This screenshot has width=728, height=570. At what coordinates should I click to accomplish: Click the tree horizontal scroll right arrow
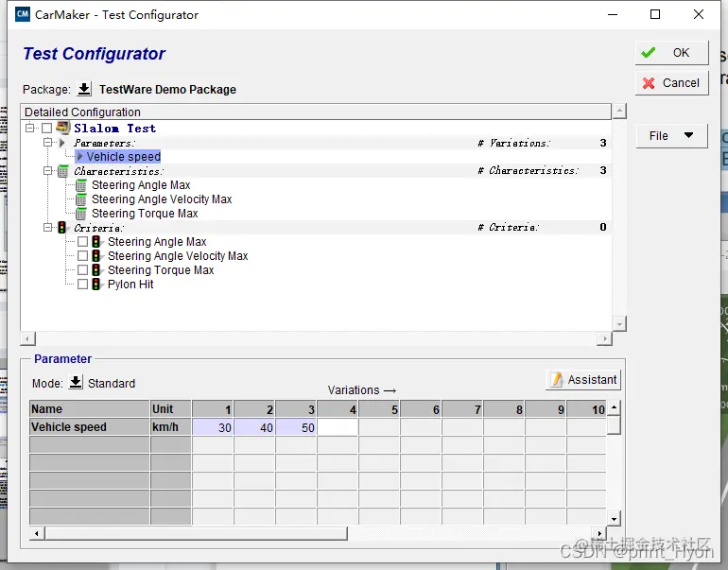pos(604,338)
